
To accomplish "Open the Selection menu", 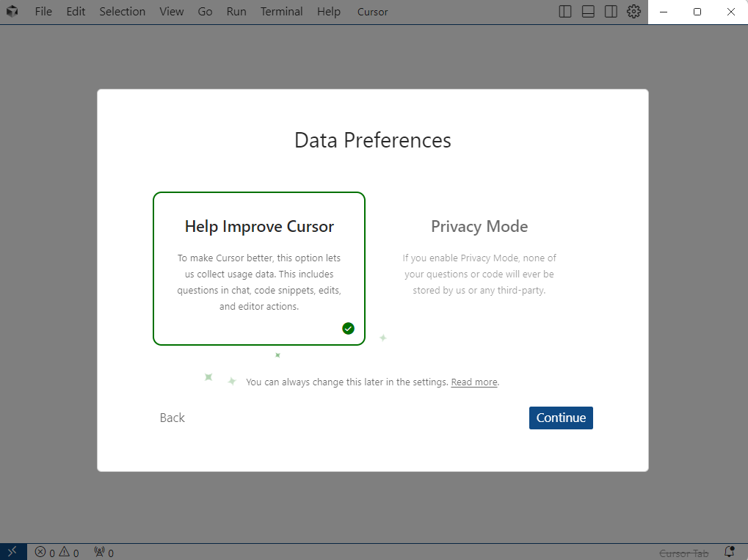I will [122, 12].
